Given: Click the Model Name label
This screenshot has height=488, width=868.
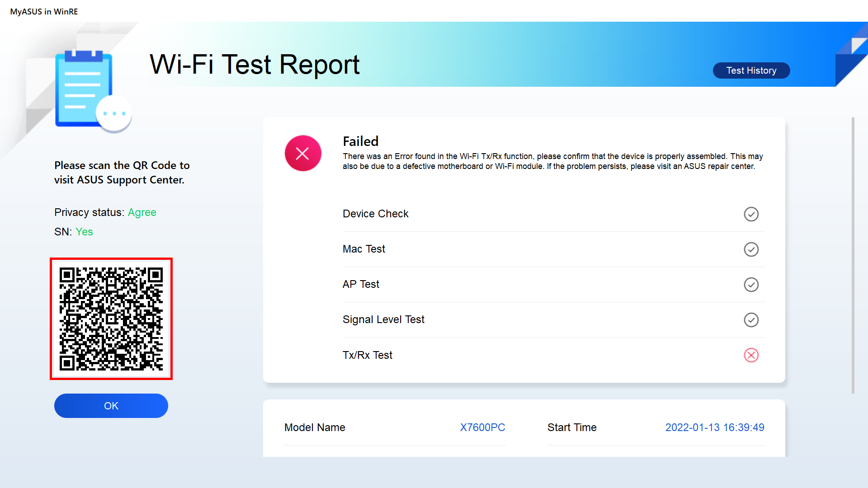Looking at the screenshot, I should pos(315,427).
